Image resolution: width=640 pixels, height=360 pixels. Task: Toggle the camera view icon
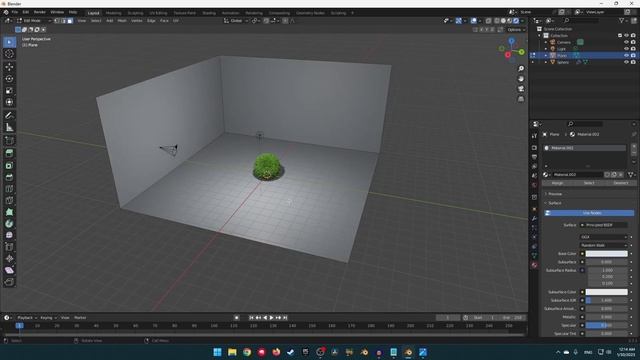coord(521,89)
